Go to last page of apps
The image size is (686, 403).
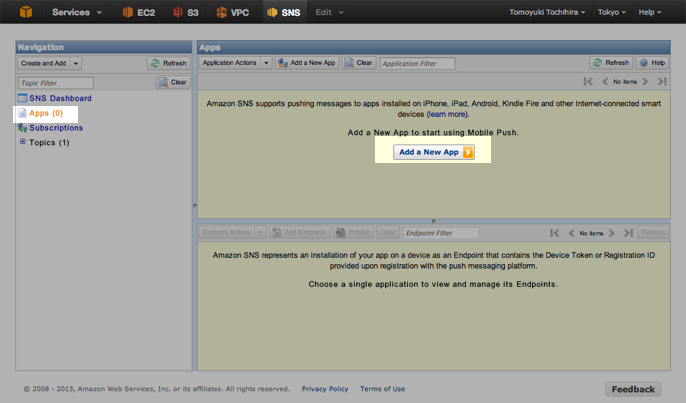(x=662, y=81)
